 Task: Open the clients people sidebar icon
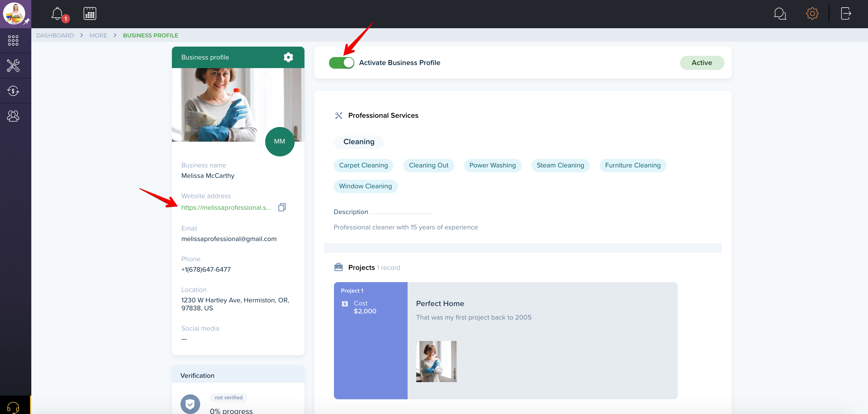click(x=13, y=116)
